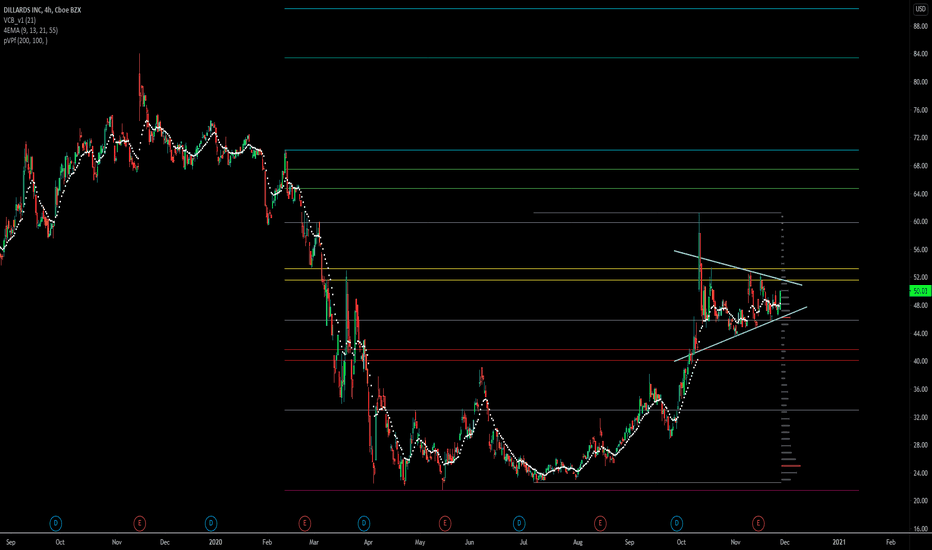Click the 68.00 price axis label
This screenshot has height=550, width=932.
[920, 166]
